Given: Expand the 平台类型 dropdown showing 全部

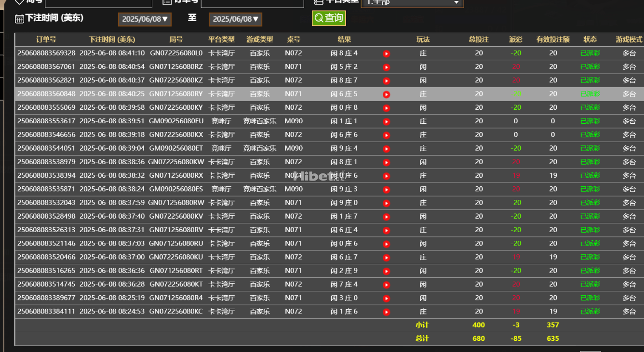Looking at the screenshot, I should pos(412,2).
